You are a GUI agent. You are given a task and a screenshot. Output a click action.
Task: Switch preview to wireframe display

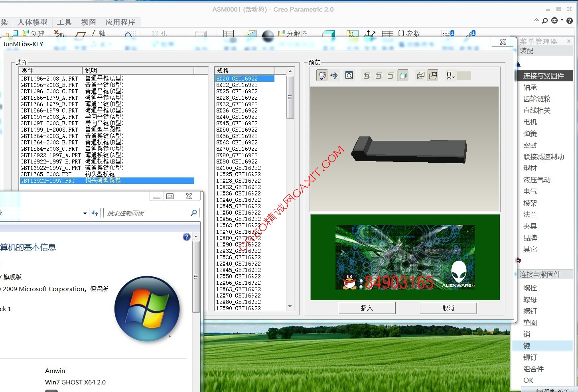coord(367,75)
